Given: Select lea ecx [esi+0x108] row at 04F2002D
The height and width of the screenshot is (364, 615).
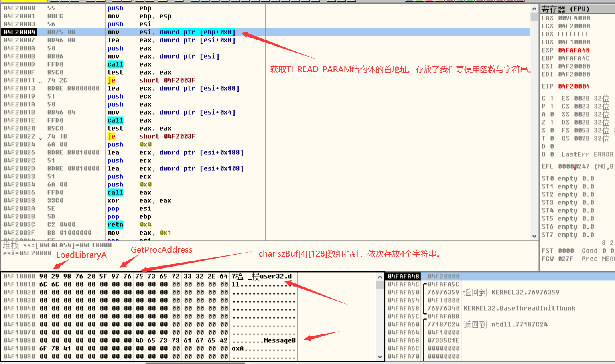Looking at the screenshot, I should click(x=266, y=168).
